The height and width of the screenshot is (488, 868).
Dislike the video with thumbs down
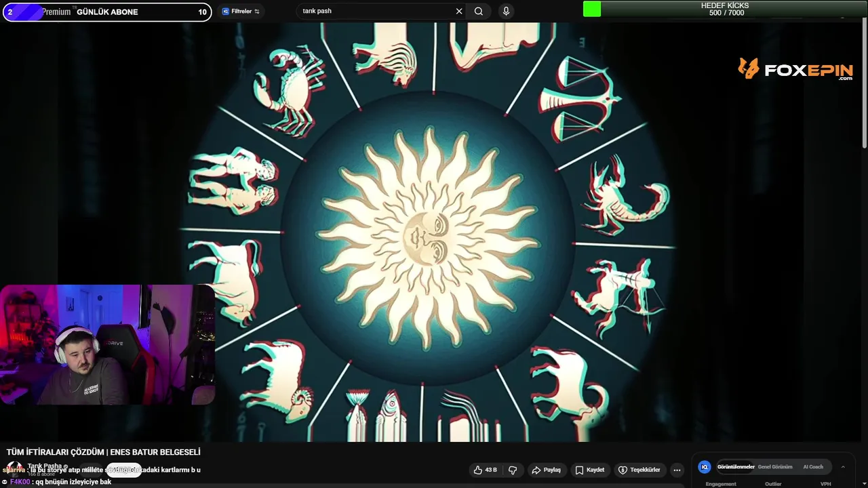coord(513,470)
